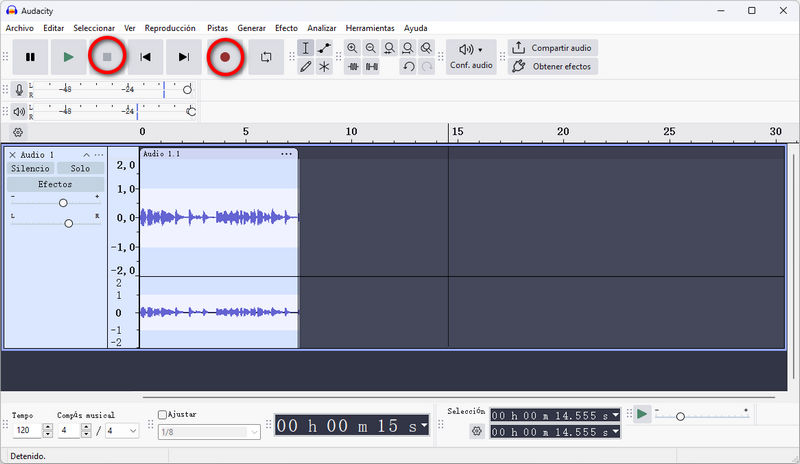Viewport: 800px width, 464px height.
Task: Open Audio 1 track options menu dots
Action: [99, 155]
